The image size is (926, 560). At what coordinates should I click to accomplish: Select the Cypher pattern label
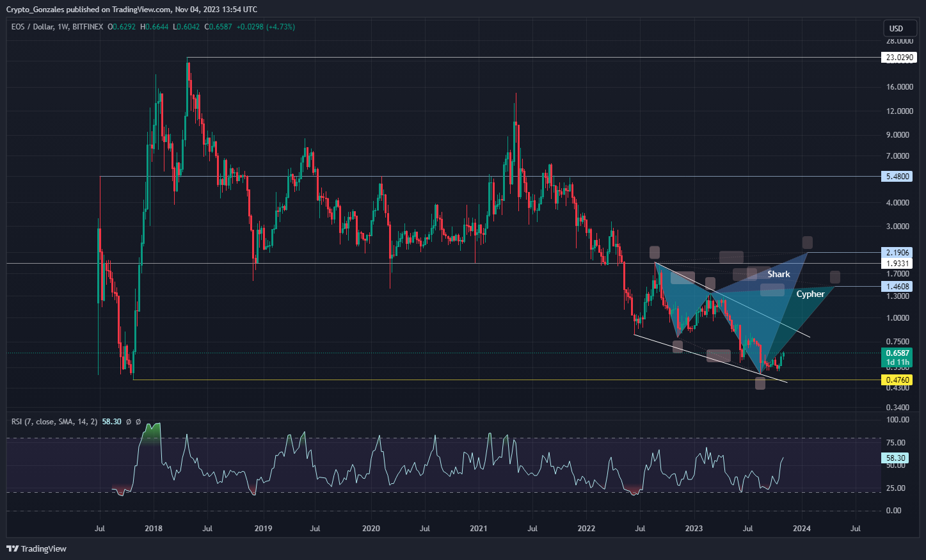coord(810,294)
